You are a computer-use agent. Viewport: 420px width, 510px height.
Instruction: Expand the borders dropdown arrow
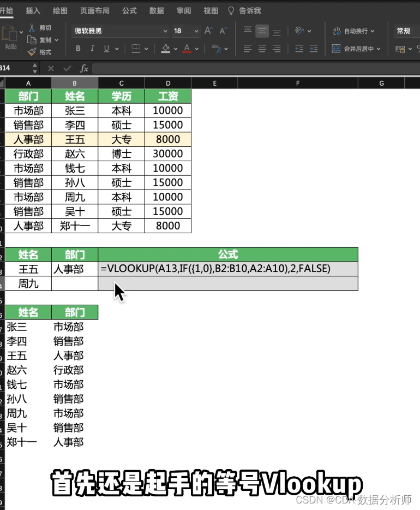pos(146,49)
